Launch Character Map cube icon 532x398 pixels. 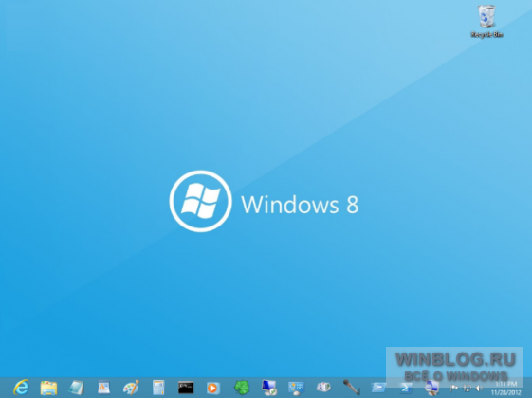click(323, 387)
